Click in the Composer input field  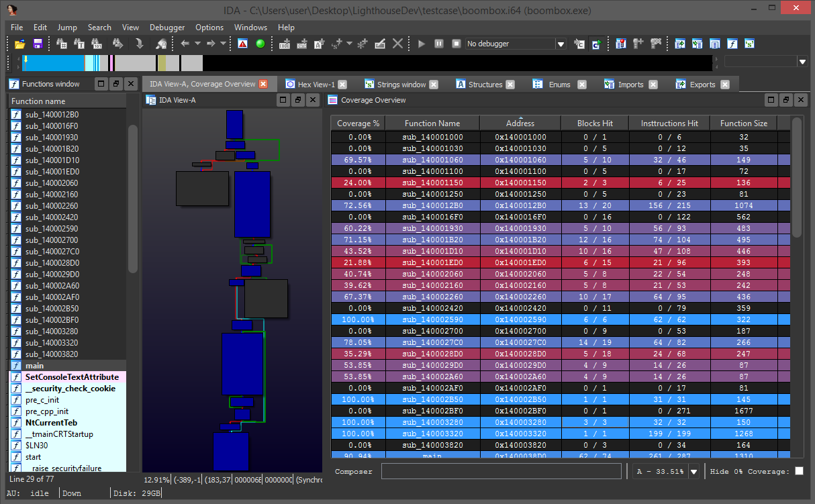pos(501,471)
